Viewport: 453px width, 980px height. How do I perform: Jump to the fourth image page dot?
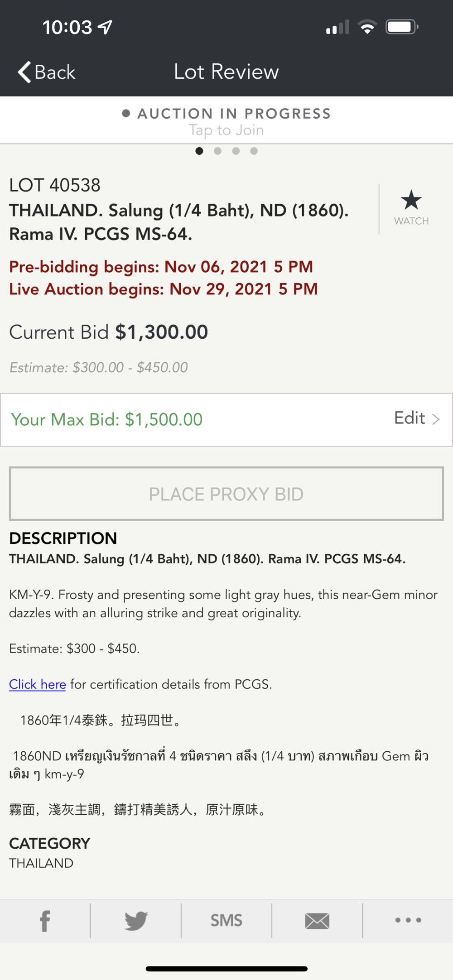[x=254, y=151]
